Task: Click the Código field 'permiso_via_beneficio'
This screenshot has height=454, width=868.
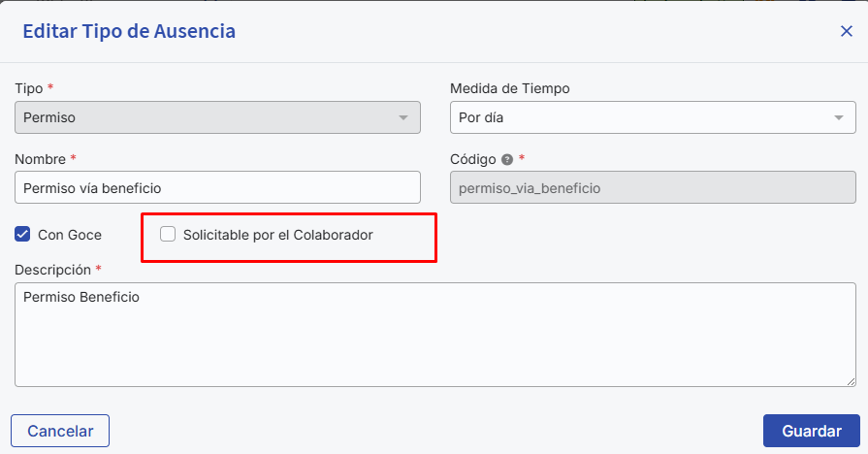Action: 653,187
